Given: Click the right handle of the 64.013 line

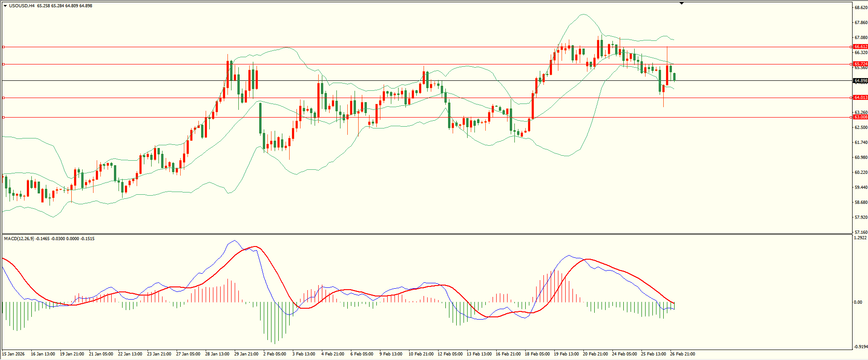Looking at the screenshot, I should coord(850,98).
